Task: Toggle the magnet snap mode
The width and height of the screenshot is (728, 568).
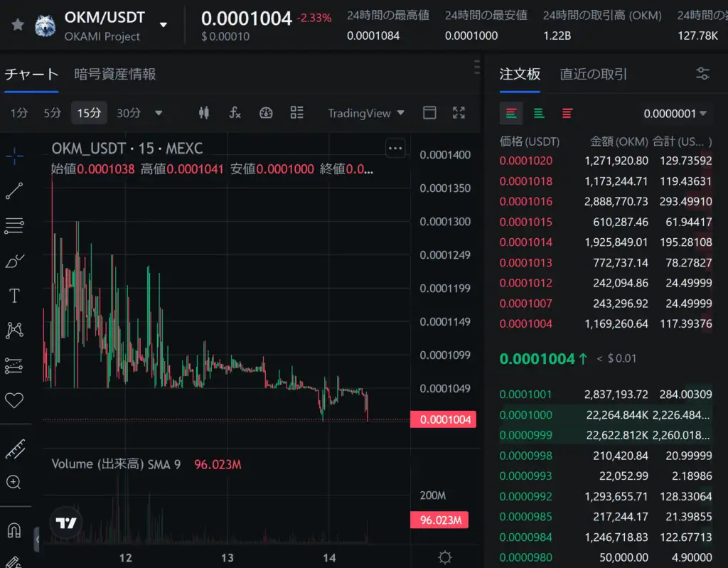Action: click(x=14, y=530)
